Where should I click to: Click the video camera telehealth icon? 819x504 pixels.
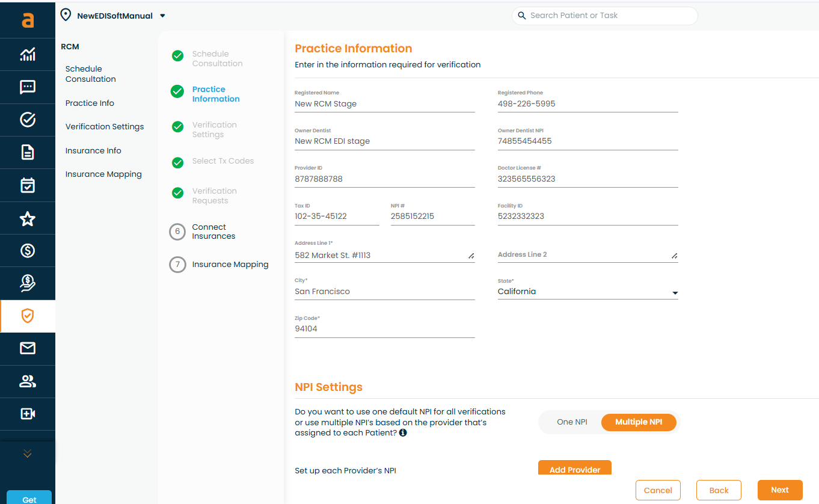tap(28, 414)
